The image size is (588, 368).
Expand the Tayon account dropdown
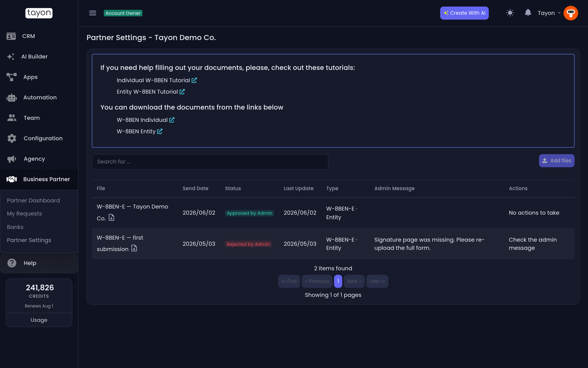point(549,13)
